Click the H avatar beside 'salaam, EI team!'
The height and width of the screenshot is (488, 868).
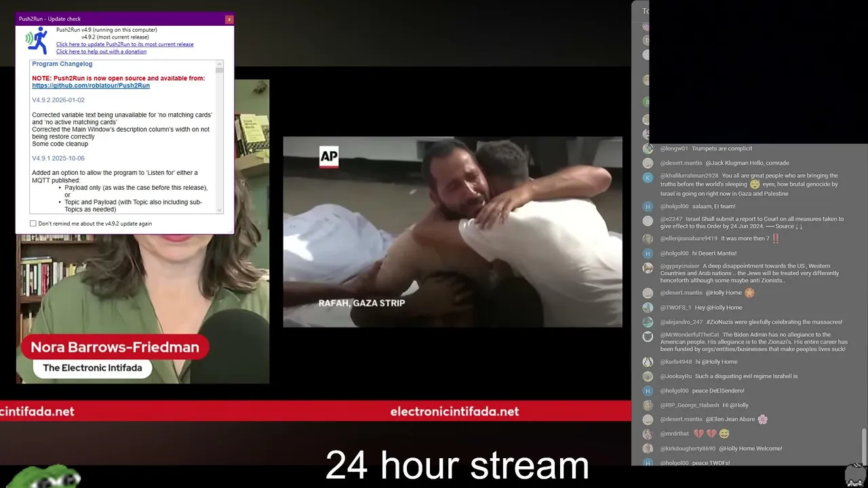648,207
